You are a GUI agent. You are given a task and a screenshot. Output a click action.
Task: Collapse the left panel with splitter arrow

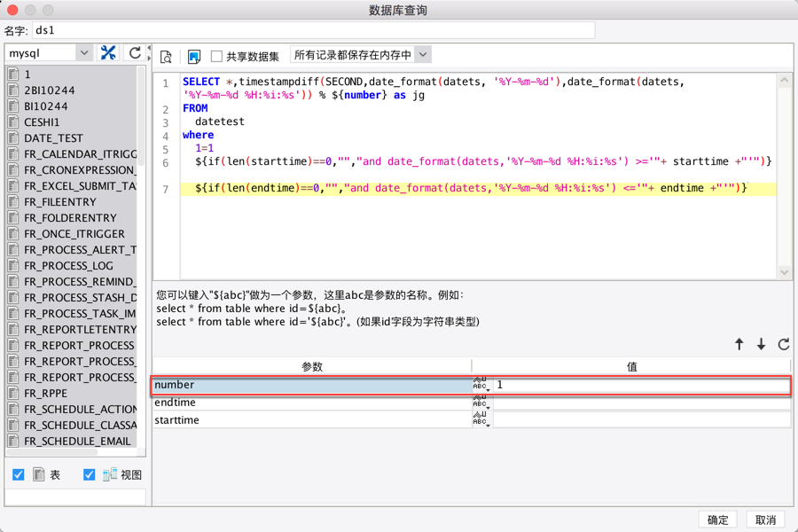149,49
